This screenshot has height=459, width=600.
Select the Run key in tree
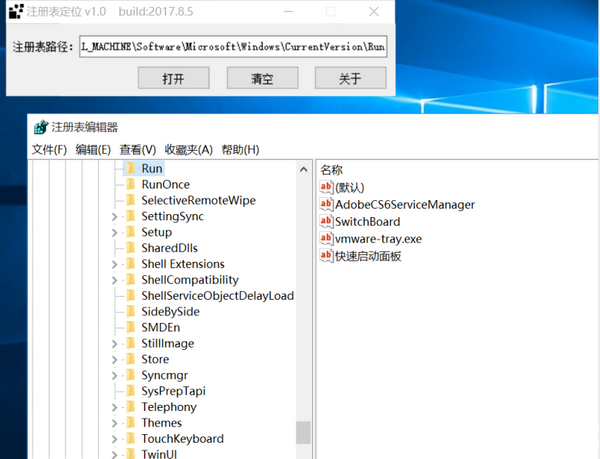[x=152, y=168]
